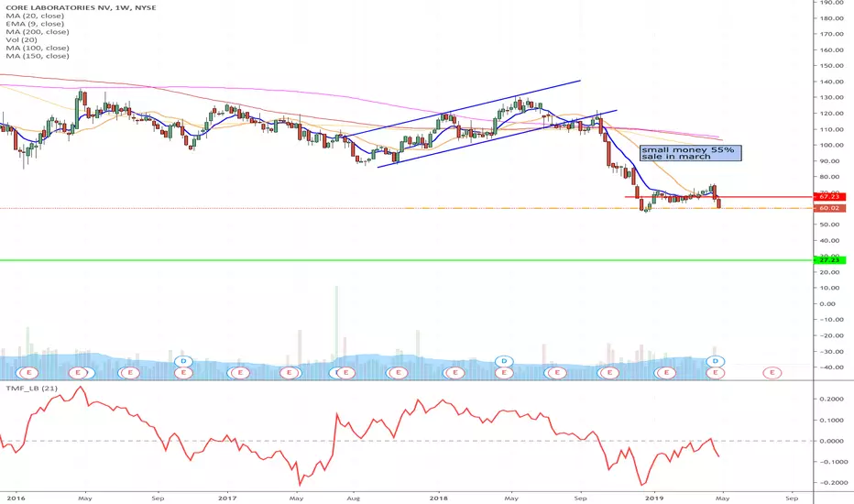Select the MA (200, close) legend entry

(38, 31)
